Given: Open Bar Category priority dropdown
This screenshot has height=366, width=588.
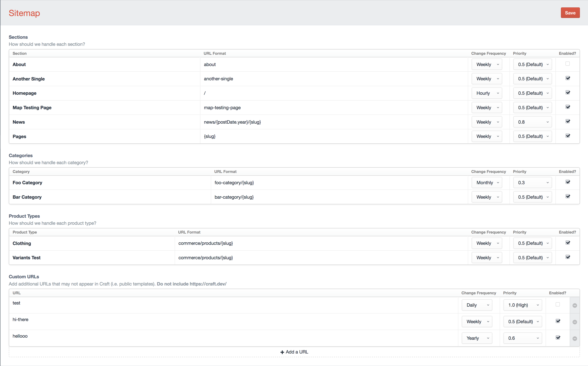Looking at the screenshot, I should click(532, 197).
